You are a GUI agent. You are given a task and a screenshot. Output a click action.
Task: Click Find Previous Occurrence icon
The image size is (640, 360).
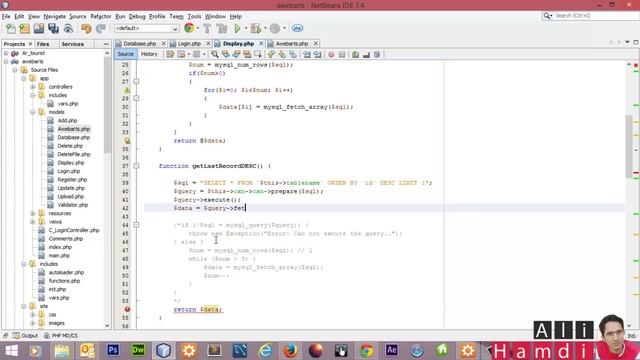[x=225, y=54]
